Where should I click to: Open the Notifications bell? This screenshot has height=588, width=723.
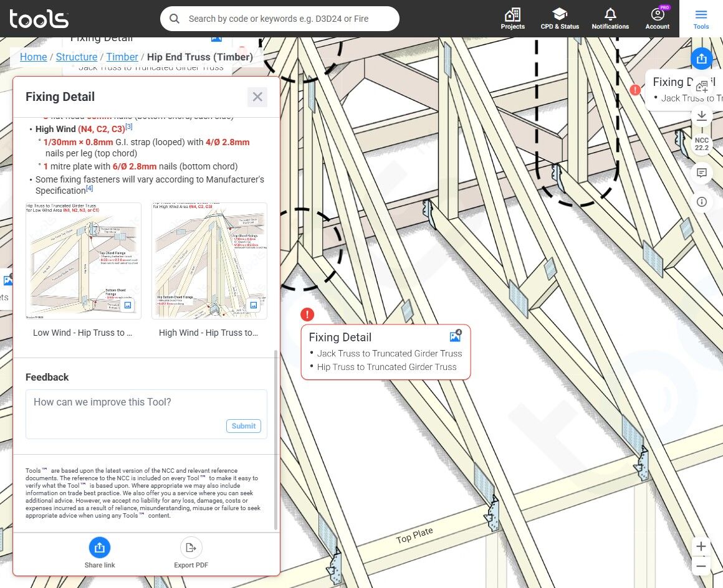point(610,19)
